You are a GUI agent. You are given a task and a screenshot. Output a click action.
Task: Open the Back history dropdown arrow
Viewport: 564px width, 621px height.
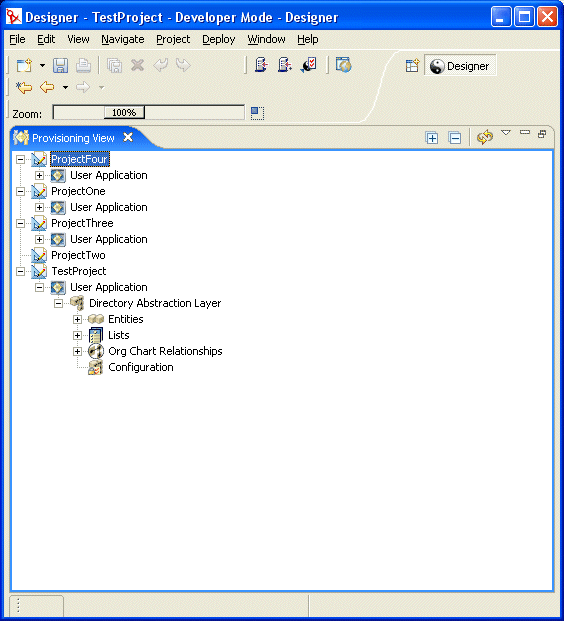(x=65, y=87)
